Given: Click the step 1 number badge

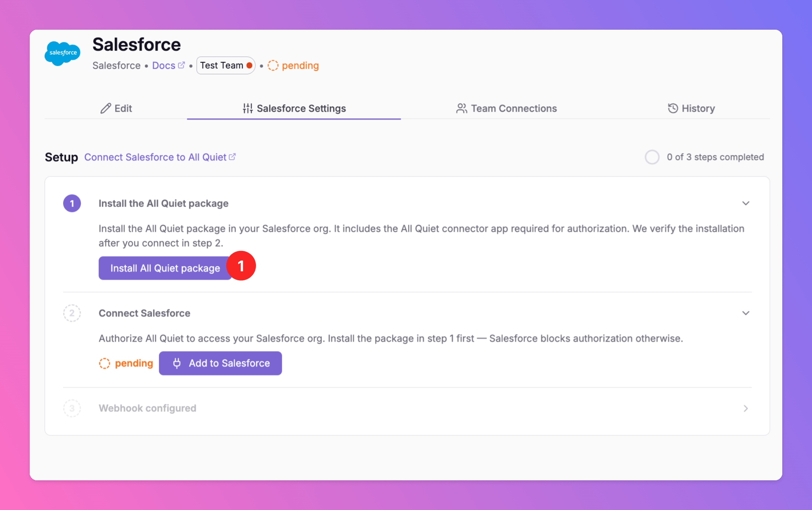Looking at the screenshot, I should (x=72, y=203).
